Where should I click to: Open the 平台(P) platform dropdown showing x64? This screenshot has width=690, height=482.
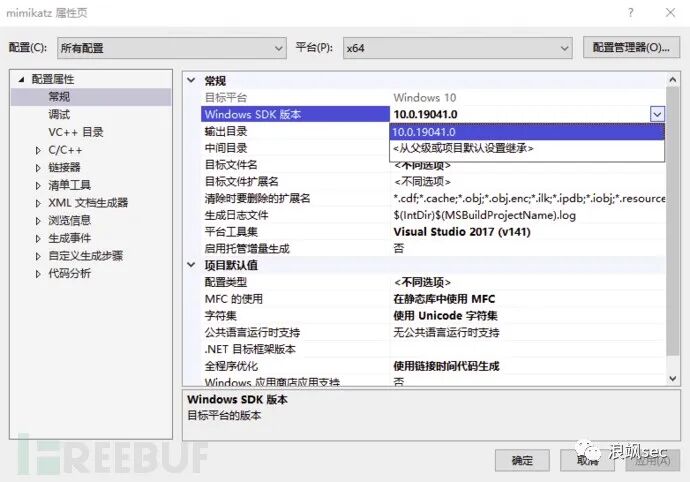pyautogui.click(x=458, y=48)
